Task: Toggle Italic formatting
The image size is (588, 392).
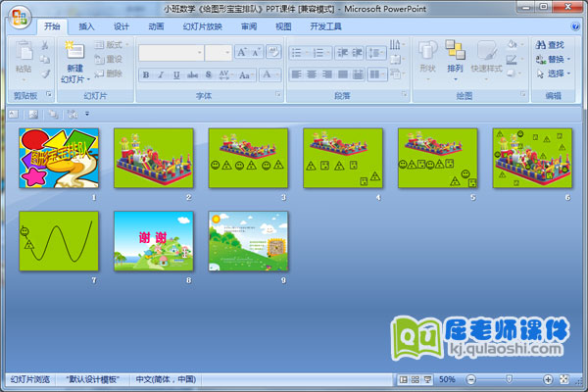Action: tap(161, 75)
